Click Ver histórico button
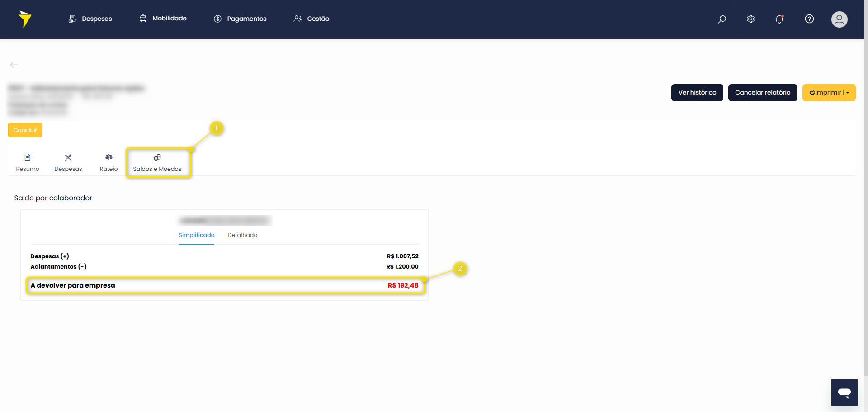Viewport: 868px width, 412px height. (697, 93)
